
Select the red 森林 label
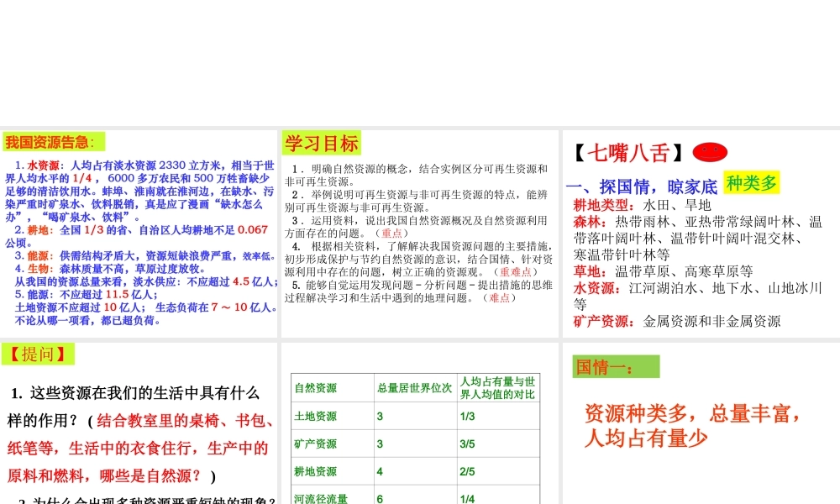pyautogui.click(x=590, y=222)
